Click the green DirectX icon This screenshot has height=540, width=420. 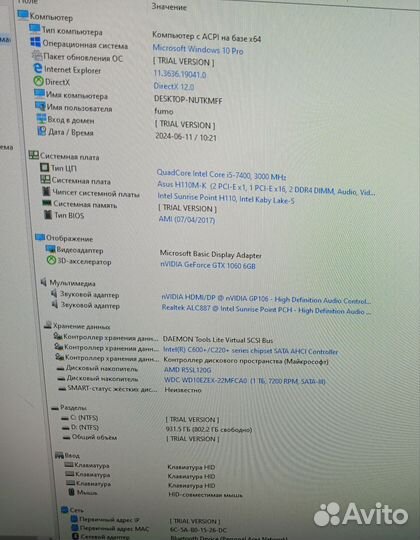coord(39,81)
